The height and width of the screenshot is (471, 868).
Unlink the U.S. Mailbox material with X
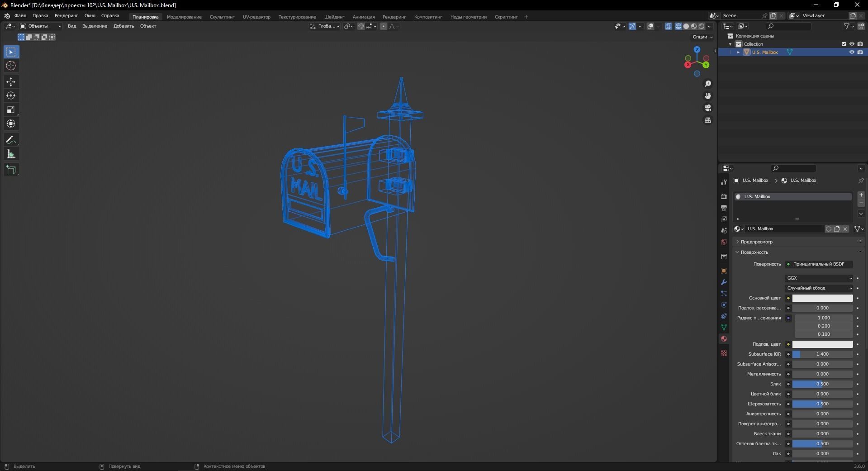pyautogui.click(x=845, y=229)
